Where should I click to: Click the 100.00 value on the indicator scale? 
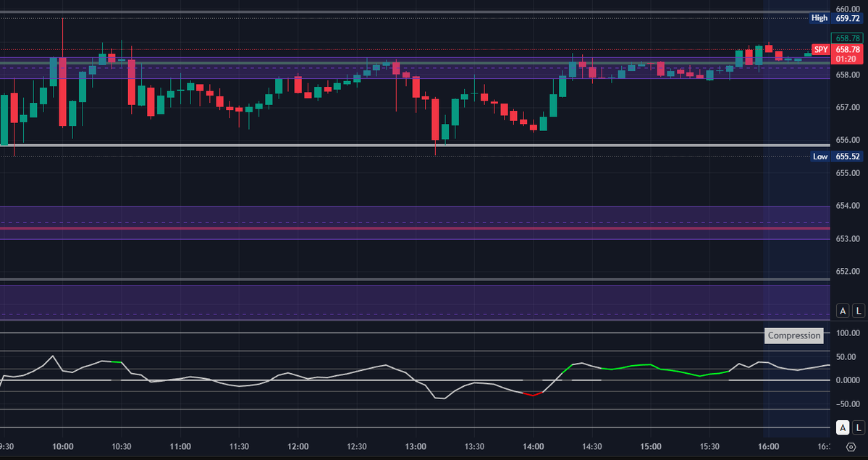pos(847,333)
